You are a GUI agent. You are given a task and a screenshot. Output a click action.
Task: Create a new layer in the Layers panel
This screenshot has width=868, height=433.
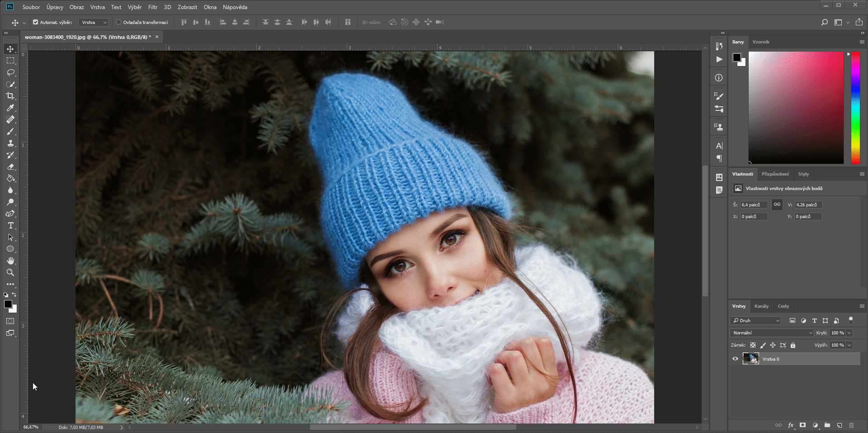pyautogui.click(x=839, y=425)
